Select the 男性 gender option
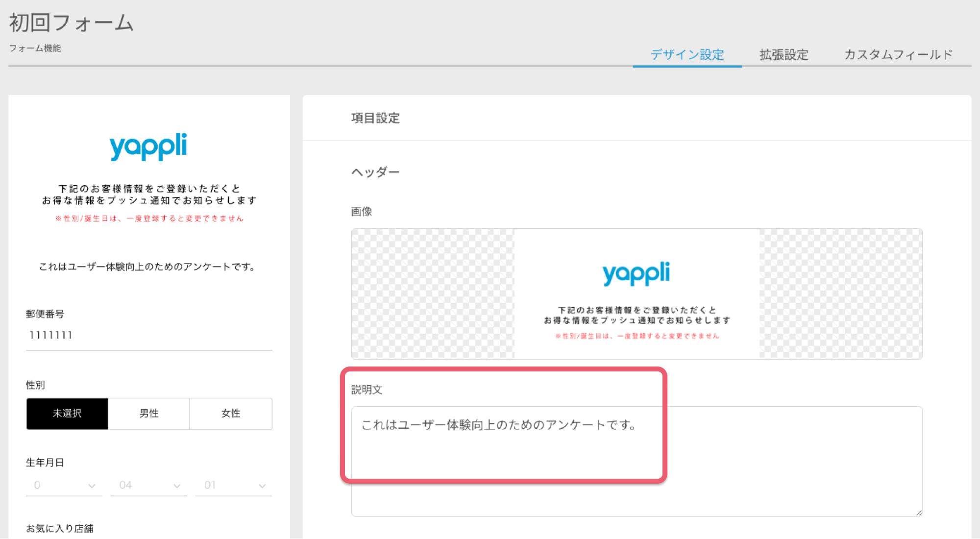 [x=149, y=414]
